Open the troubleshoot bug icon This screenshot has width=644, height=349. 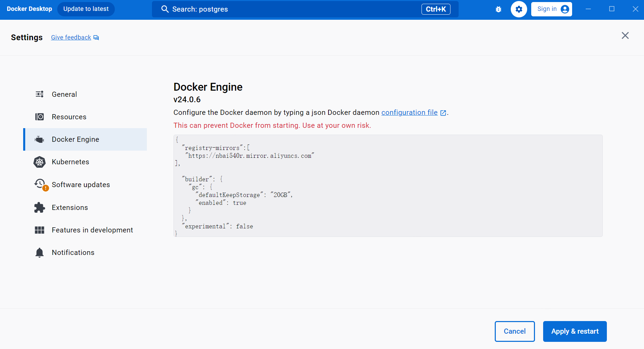pyautogui.click(x=499, y=9)
